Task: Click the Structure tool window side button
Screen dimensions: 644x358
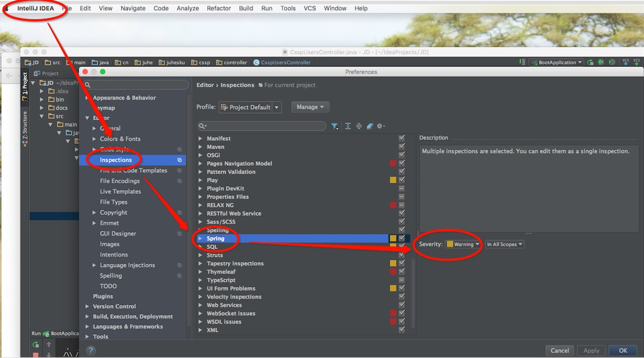Action: 25,129
